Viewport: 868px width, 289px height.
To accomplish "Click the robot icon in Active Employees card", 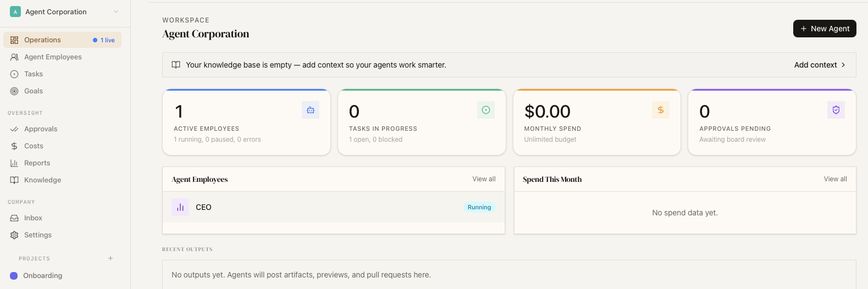I will coord(311,110).
